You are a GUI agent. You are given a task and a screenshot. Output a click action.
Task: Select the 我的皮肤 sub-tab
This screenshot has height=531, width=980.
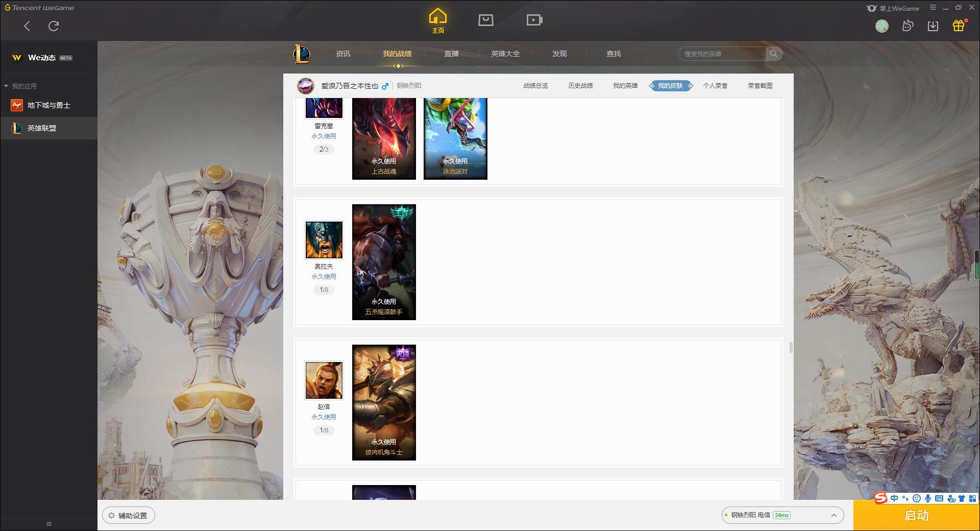670,86
